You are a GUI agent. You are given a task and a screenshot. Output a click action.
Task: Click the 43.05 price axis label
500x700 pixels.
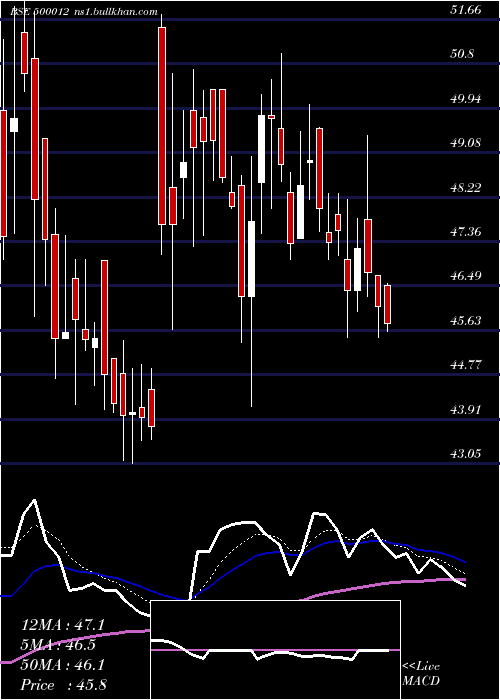pos(466,454)
